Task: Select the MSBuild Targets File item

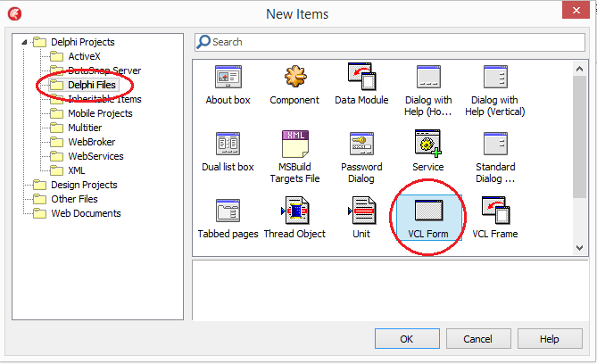Action: coord(294,157)
